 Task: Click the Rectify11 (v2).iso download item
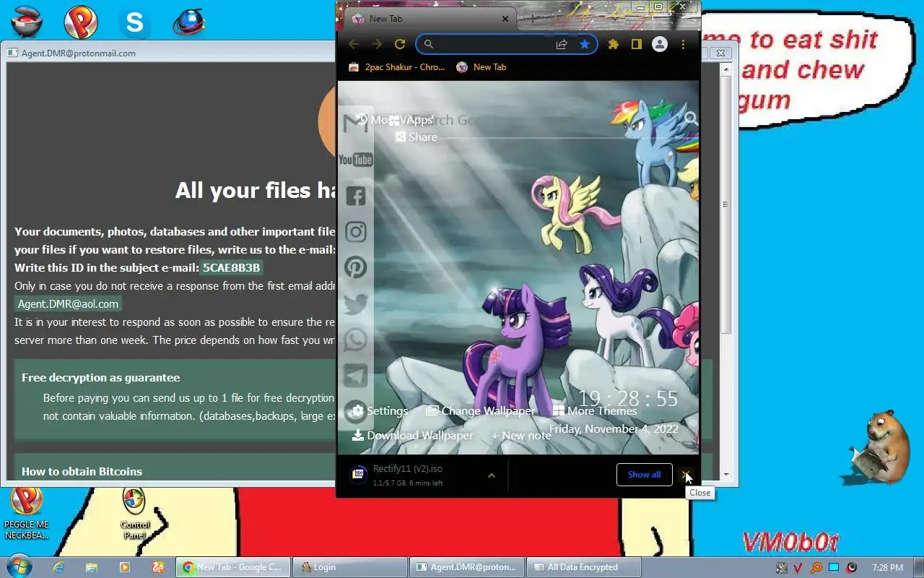pos(408,475)
